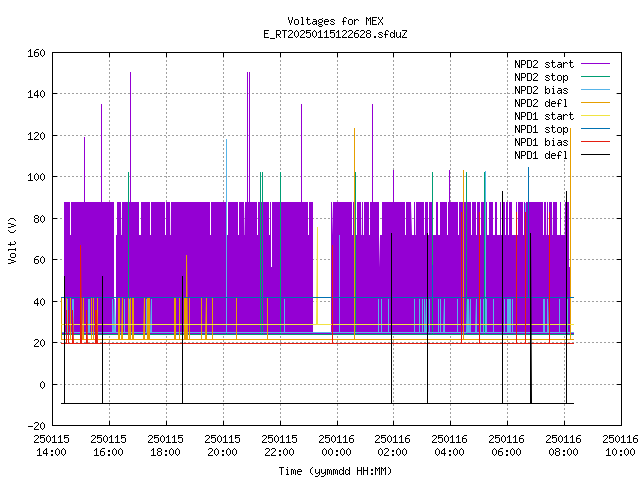Click the -20 y-axis tick label
Screen dimensions: 640x480
pyautogui.click(x=36, y=426)
